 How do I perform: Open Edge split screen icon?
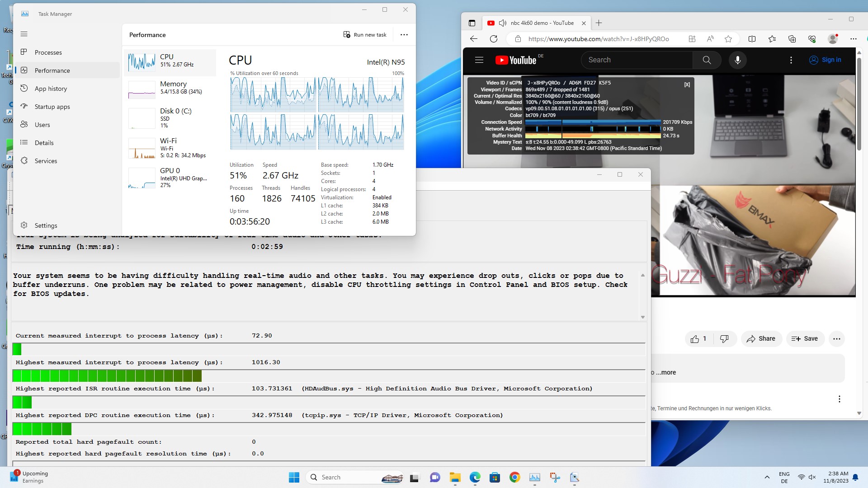point(752,39)
